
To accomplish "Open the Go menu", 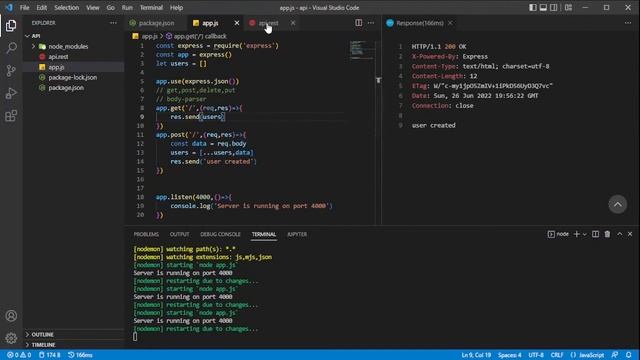I will [111, 7].
